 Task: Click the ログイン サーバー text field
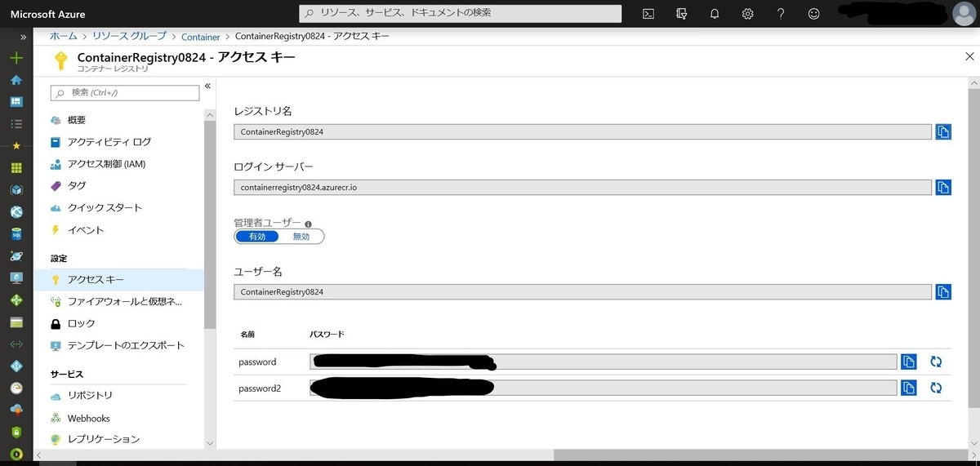582,188
